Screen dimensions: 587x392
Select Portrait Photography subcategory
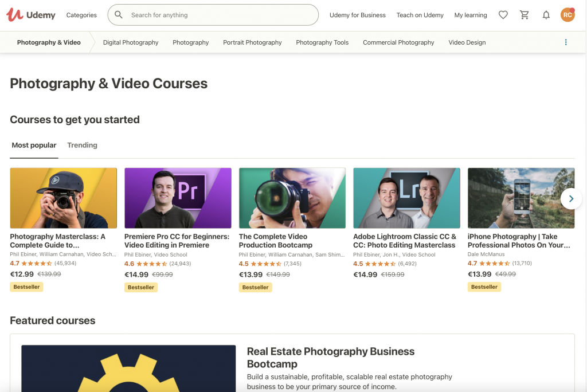pos(252,42)
